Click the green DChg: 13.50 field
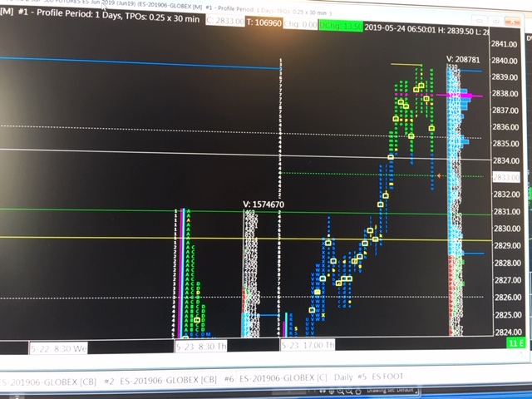Screen dimensions: 532x399 (341, 26)
